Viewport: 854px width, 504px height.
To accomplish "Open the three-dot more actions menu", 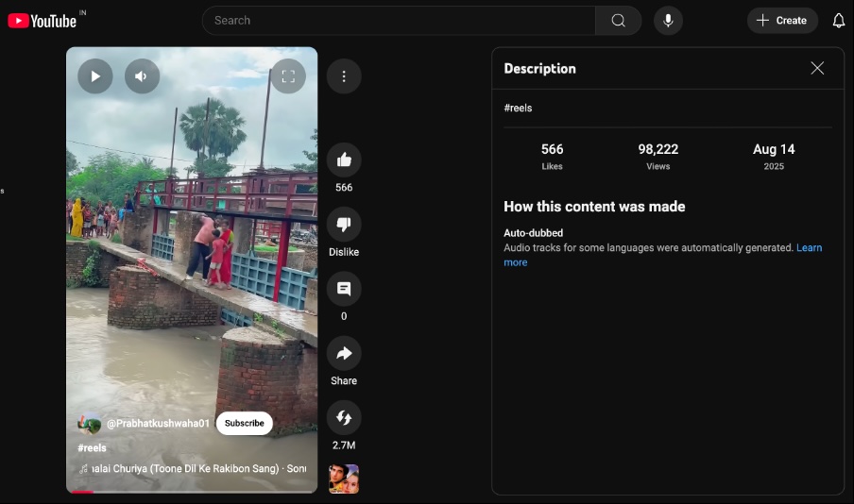I will (x=344, y=76).
